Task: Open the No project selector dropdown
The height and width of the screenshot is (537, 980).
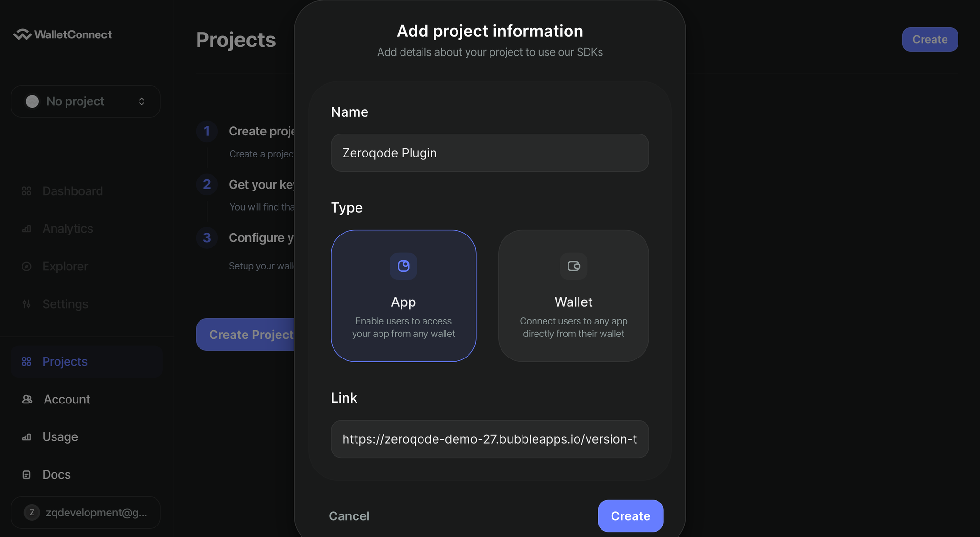Action: (86, 101)
